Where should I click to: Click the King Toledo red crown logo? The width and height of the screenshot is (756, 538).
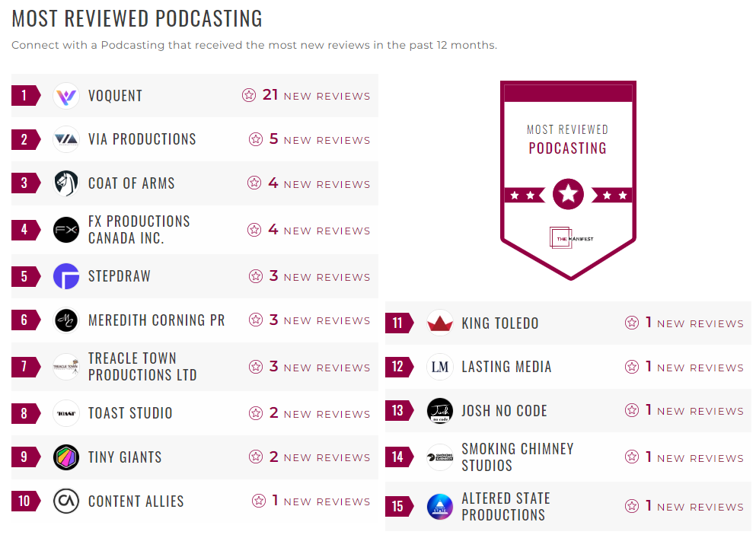tap(440, 323)
